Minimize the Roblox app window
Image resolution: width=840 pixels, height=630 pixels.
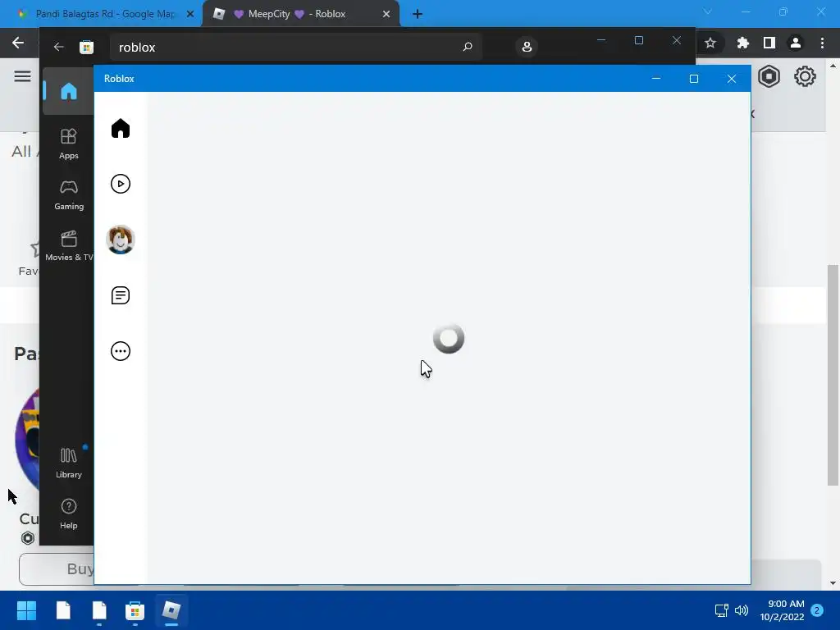pos(655,79)
